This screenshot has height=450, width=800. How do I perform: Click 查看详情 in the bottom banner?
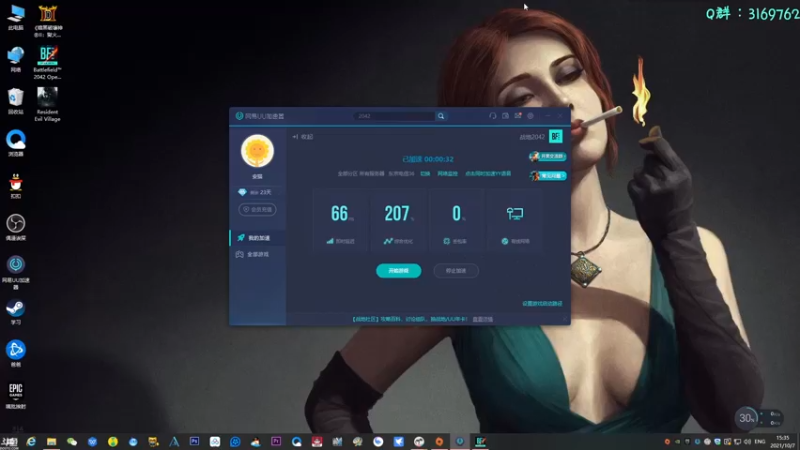[483, 319]
